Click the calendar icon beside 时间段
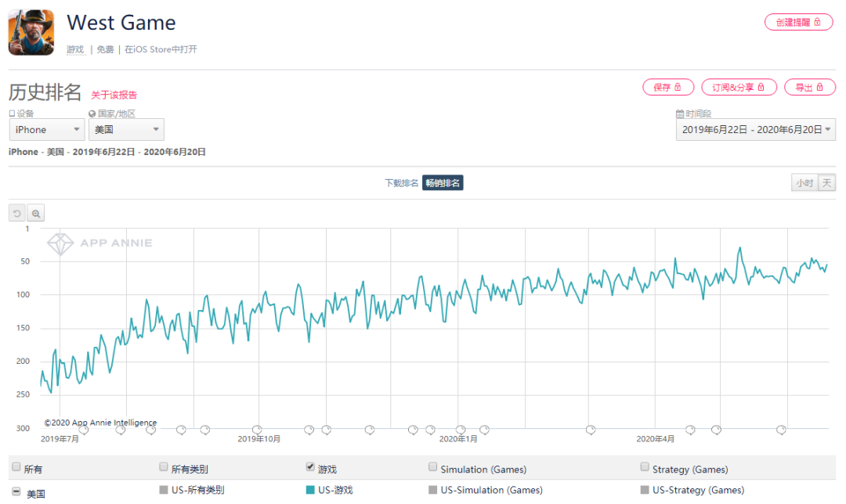 point(680,114)
